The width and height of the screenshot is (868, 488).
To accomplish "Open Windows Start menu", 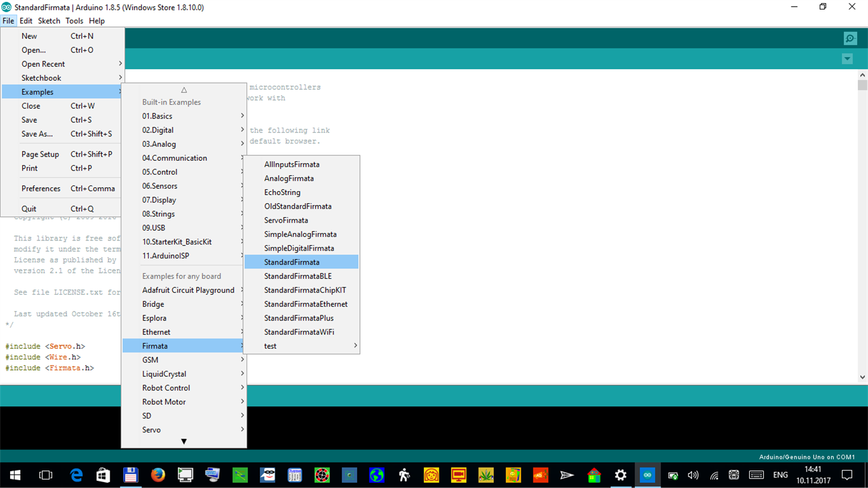I will [15, 475].
